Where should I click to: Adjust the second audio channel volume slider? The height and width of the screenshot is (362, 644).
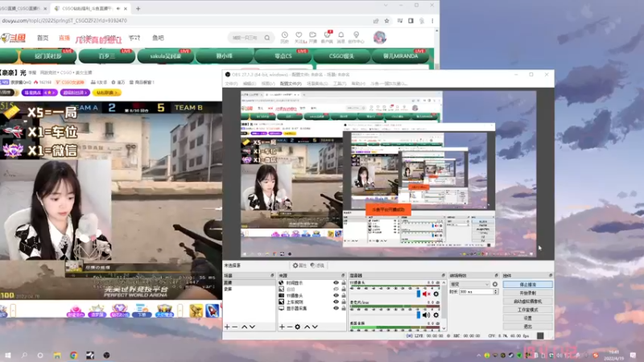(x=419, y=315)
